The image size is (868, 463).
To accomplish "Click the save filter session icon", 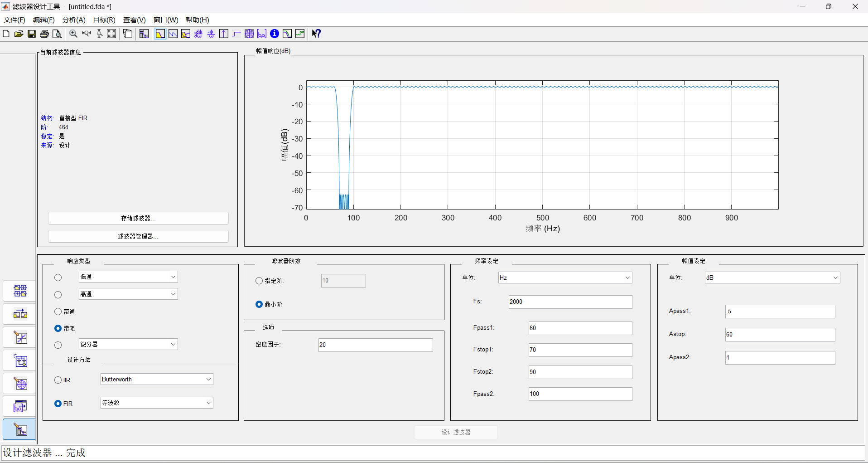I will pos(32,34).
